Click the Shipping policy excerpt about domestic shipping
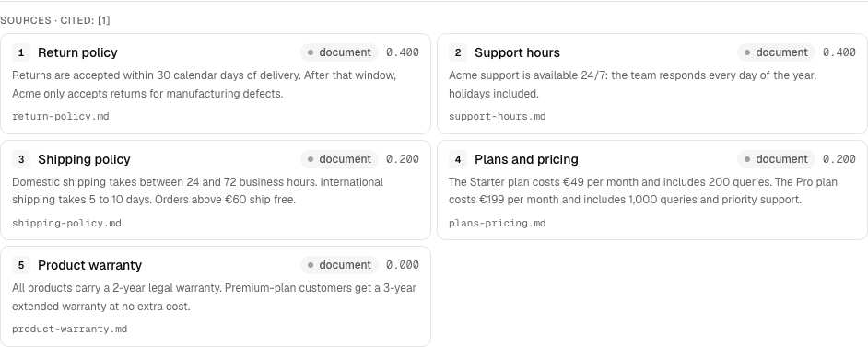The image size is (868, 347). (x=197, y=191)
